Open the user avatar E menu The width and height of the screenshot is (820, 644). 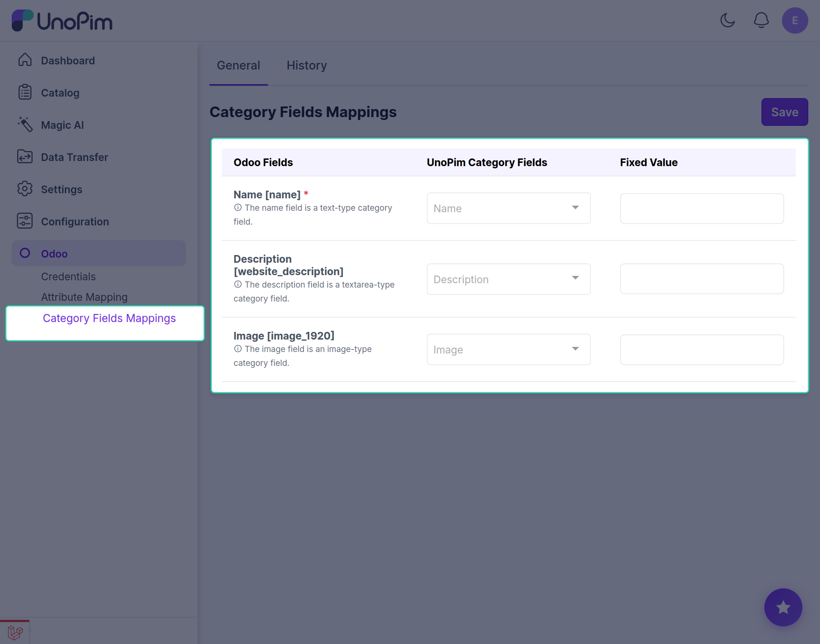(x=795, y=20)
